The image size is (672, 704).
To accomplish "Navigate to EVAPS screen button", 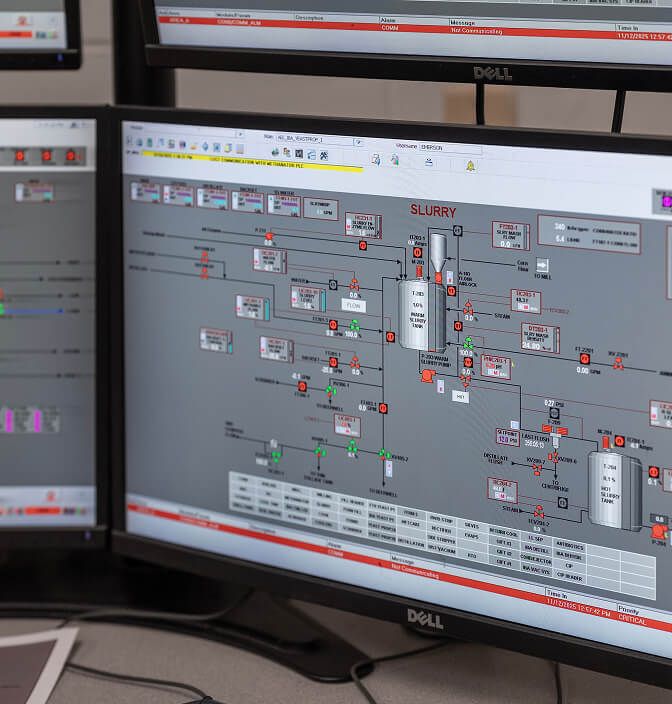I will click(x=471, y=536).
